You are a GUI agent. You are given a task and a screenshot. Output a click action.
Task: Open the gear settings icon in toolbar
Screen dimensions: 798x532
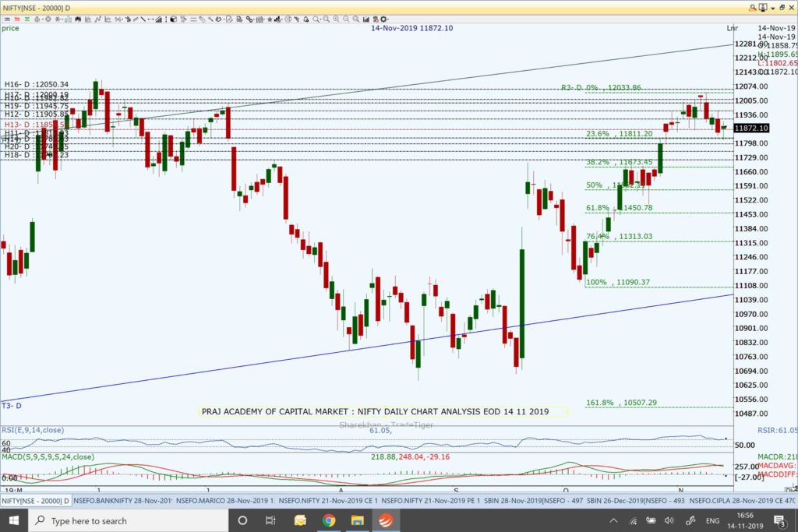tap(383, 19)
